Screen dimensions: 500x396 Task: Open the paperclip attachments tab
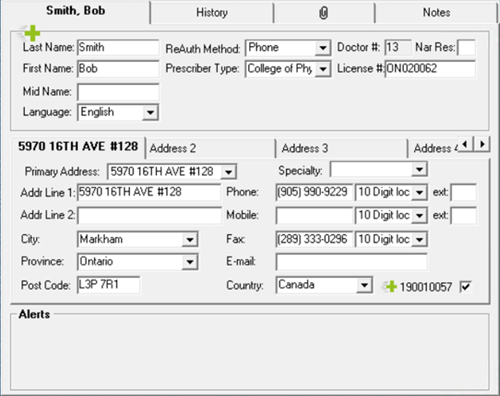324,13
